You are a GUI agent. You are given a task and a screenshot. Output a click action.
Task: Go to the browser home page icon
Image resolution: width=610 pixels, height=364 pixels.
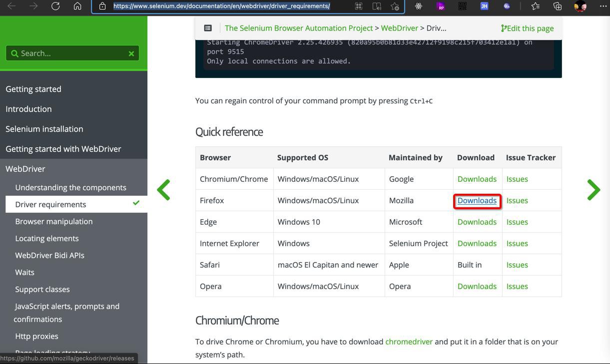[x=77, y=6]
